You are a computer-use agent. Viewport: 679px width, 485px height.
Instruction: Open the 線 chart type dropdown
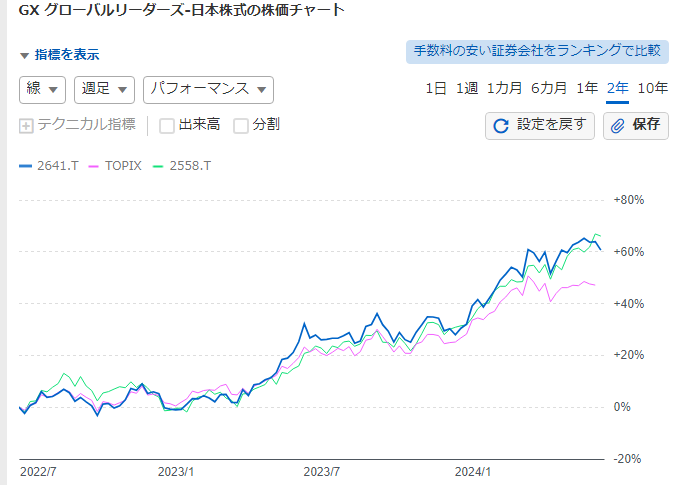pos(42,89)
